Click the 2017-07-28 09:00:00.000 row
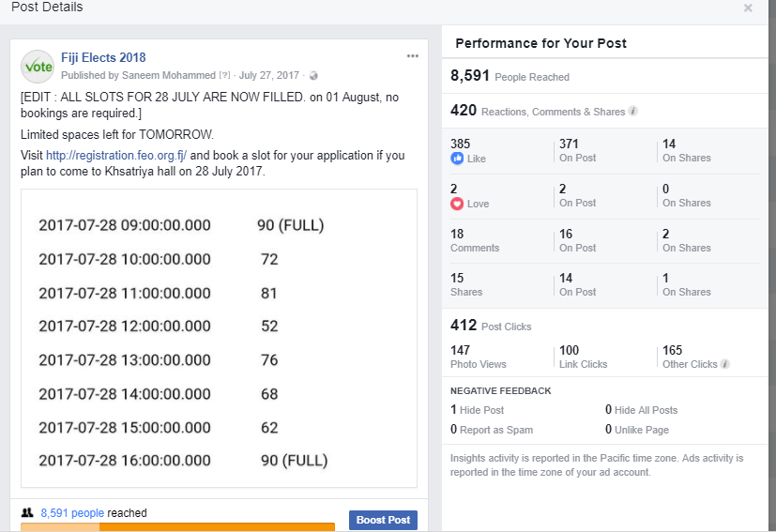 click(181, 225)
